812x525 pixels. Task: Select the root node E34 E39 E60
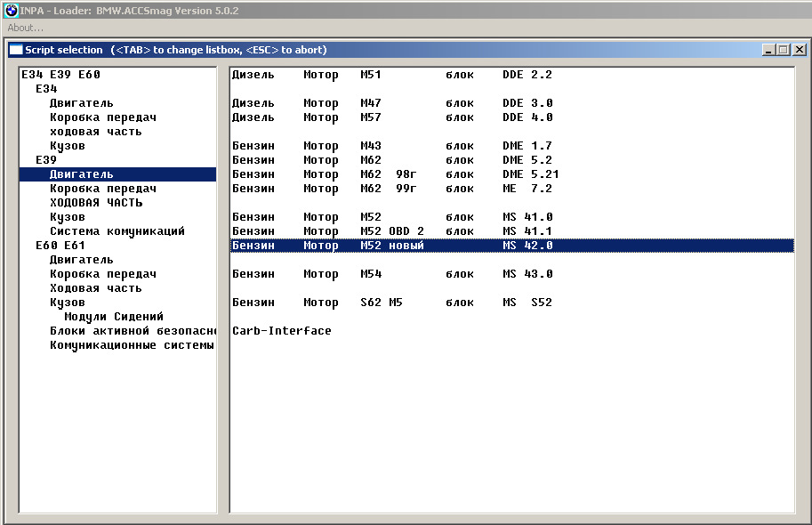click(60, 75)
